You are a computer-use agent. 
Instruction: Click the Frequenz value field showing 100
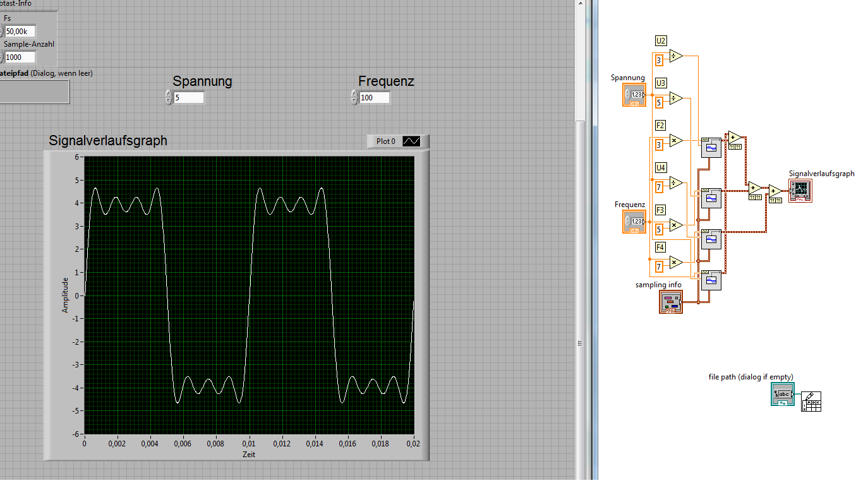[x=374, y=98]
